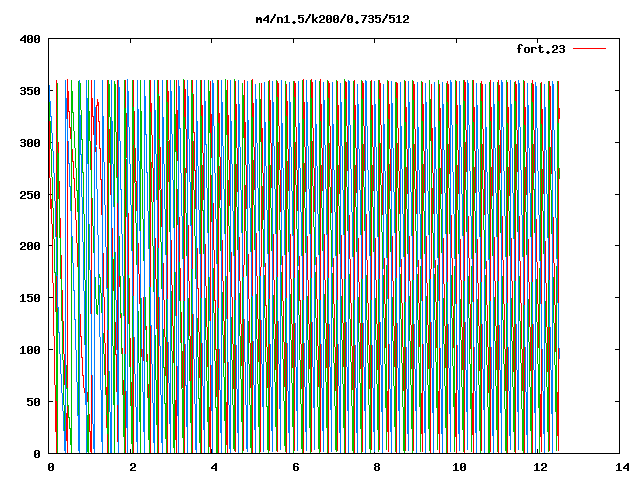
Task: Click y-axis label 100
Action: (x=30, y=350)
